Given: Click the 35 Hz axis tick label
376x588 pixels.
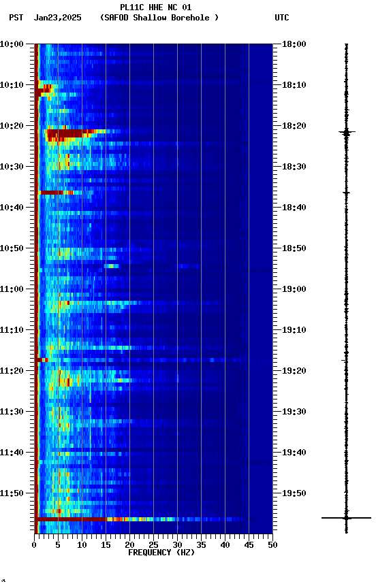Looking at the screenshot, I should pyautogui.click(x=201, y=545).
